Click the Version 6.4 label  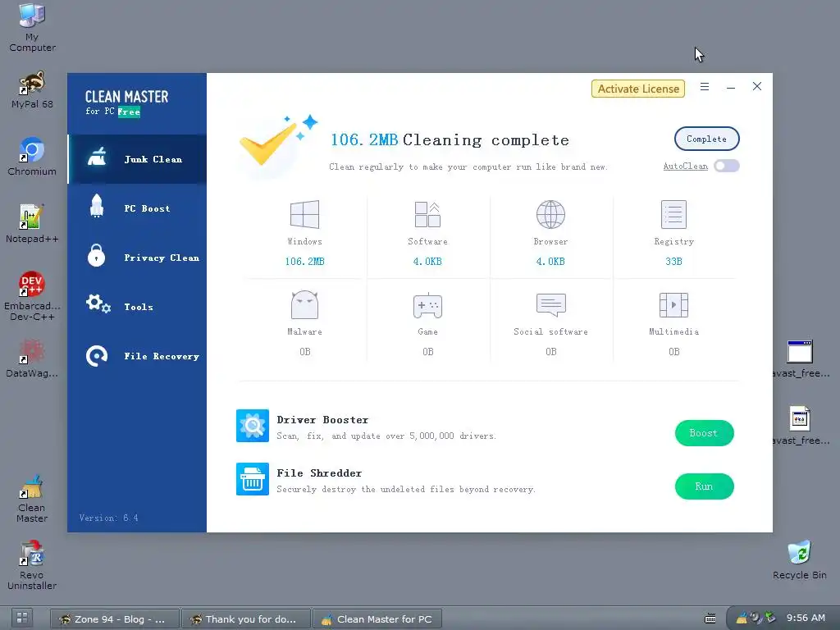[109, 518]
